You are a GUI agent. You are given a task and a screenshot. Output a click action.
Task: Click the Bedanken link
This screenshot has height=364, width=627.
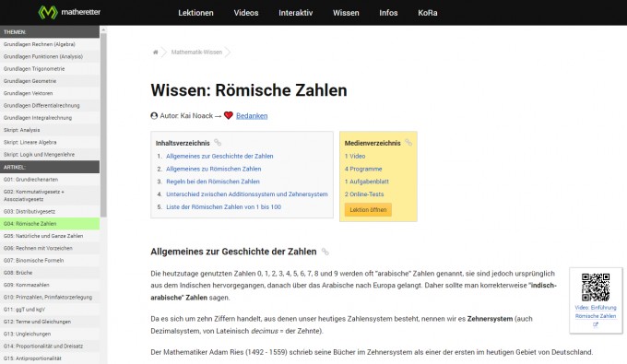(x=252, y=115)
